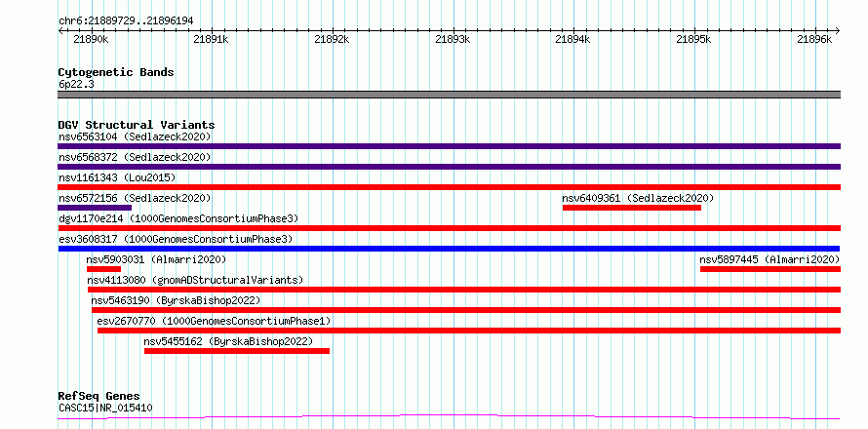
Task: Open the nsv5903031 (Almarri2020) label
Action: [x=156, y=259]
